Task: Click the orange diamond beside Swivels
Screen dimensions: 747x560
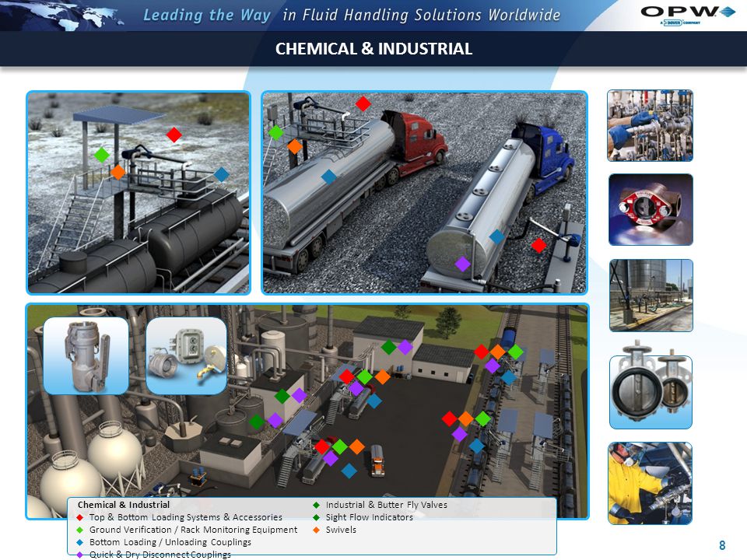Action: (317, 530)
